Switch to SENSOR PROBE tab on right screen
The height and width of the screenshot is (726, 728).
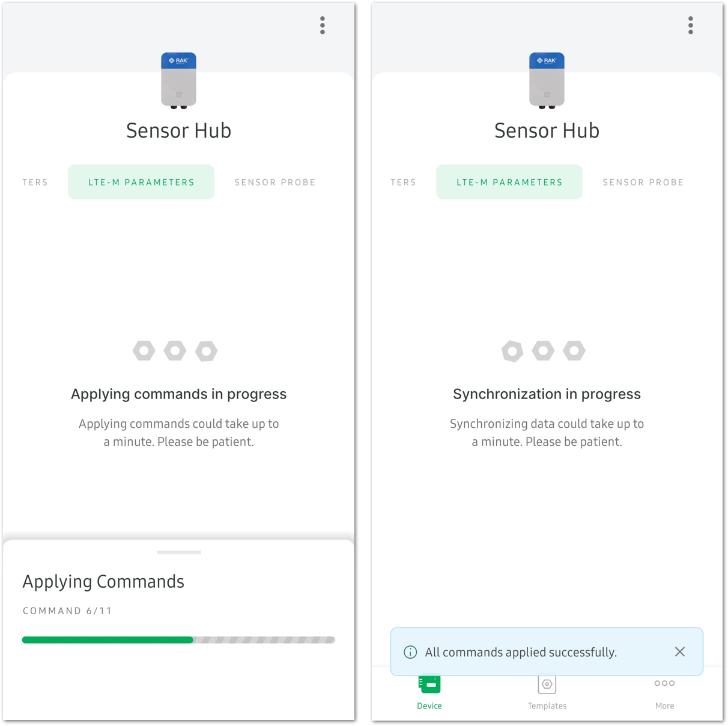[x=643, y=182]
